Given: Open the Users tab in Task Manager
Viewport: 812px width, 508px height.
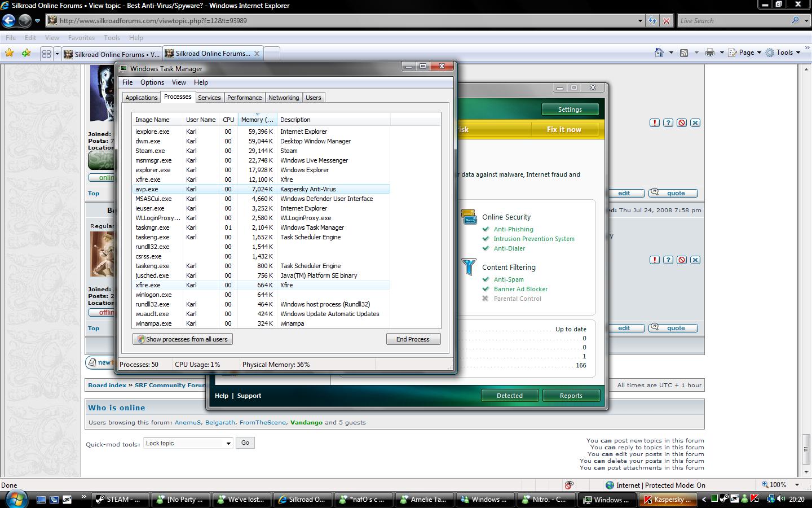Looking at the screenshot, I should point(314,98).
